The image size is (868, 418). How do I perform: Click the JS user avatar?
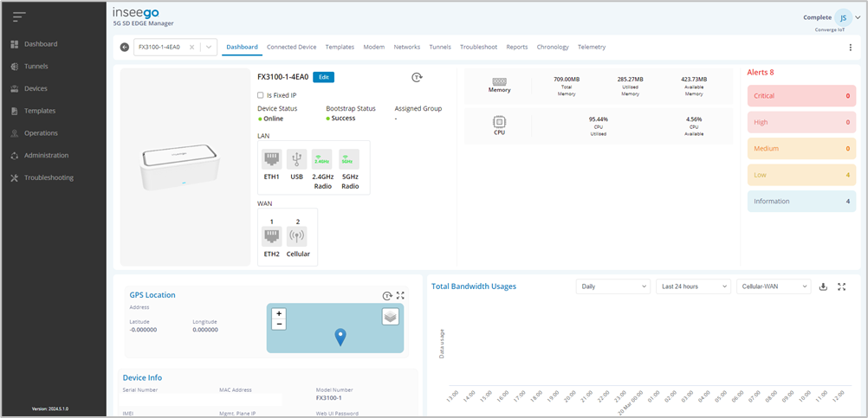(x=843, y=17)
